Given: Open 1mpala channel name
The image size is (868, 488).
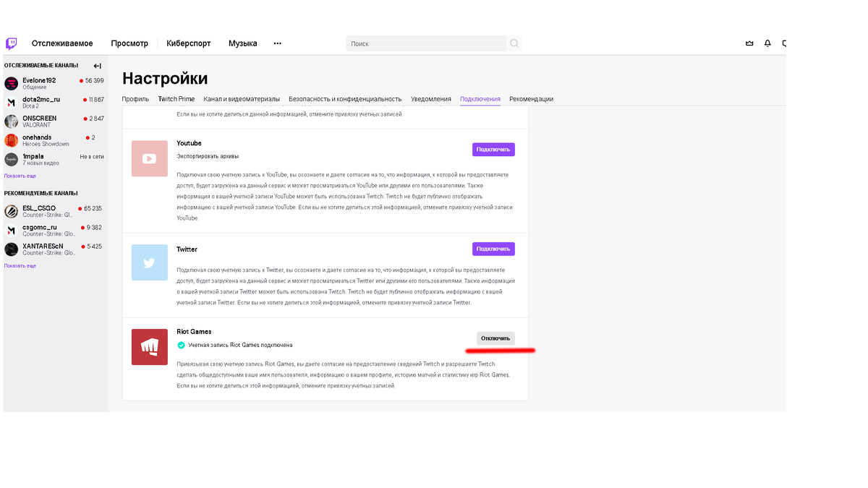Looking at the screenshot, I should (34, 156).
